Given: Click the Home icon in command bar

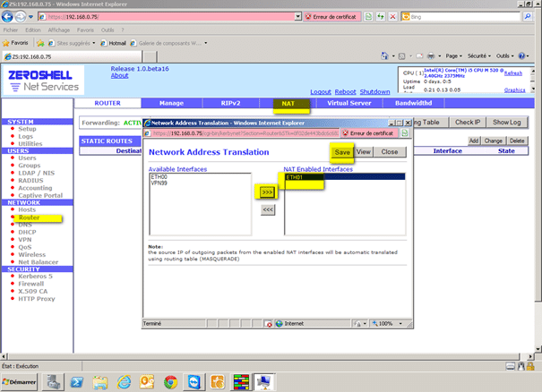Looking at the screenshot, I should point(384,55).
